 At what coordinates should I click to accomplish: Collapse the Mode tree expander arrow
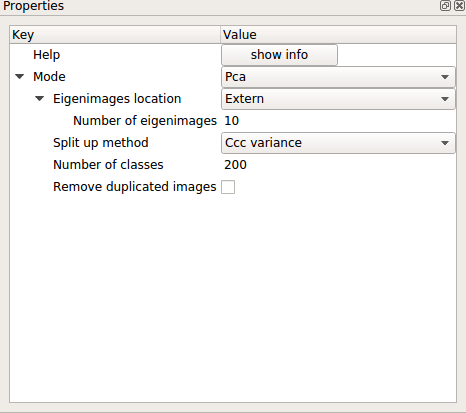[20, 77]
